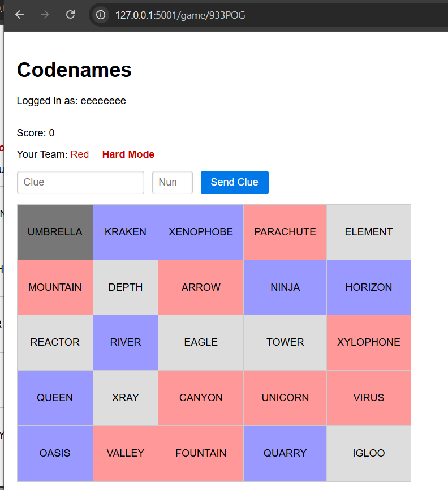Screen dimensions: 448x490
Task: Click the browser forward arrow
Action: [x=45, y=15]
